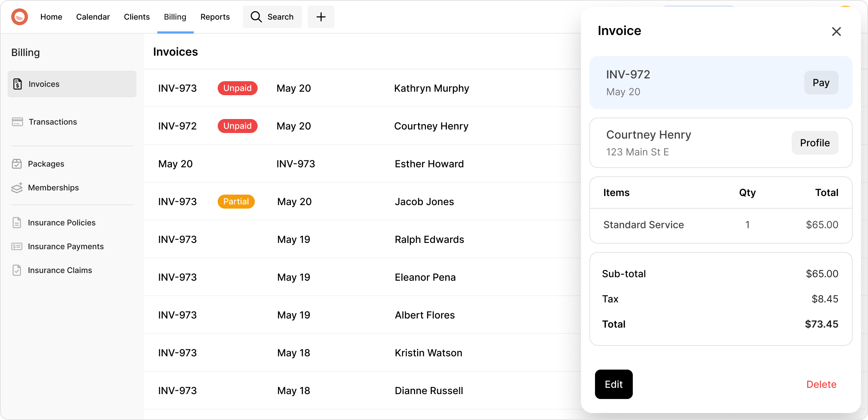Click the Search field
This screenshot has width=868, height=420.
pyautogui.click(x=272, y=17)
